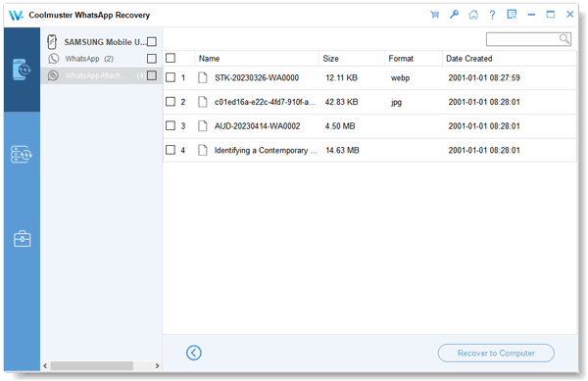The width and height of the screenshot is (588, 381).
Task: Click the Recover to Computer button
Action: [x=496, y=353]
